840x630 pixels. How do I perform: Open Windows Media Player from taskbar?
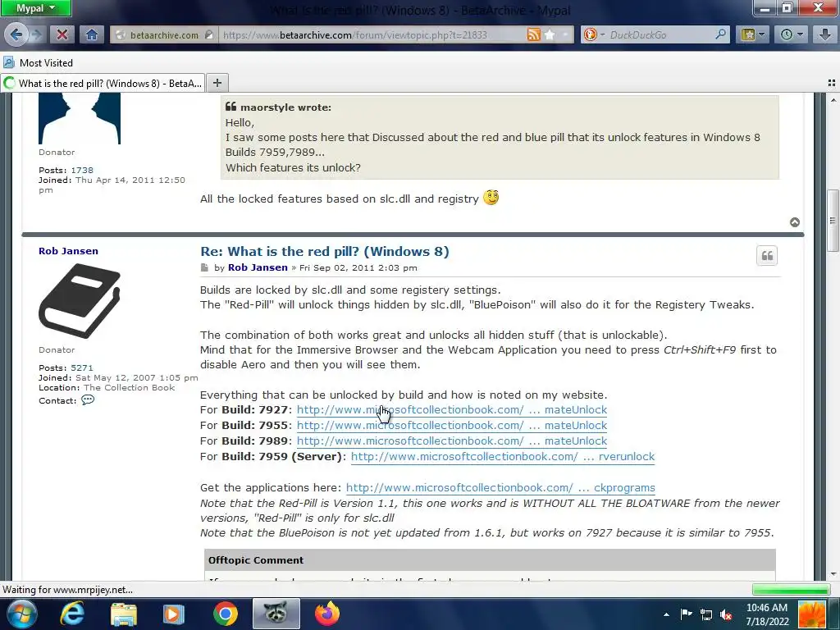[x=174, y=614]
